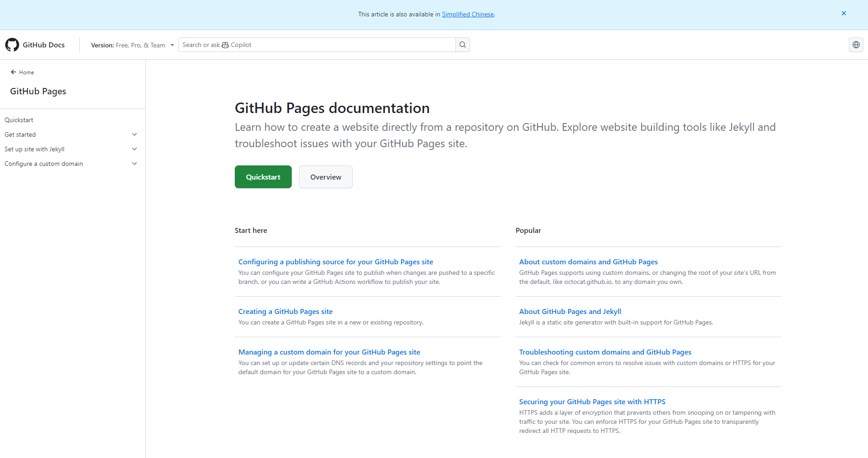Click the GitHub Pages sidebar heading
Viewport: 868px width, 458px height.
pos(38,91)
